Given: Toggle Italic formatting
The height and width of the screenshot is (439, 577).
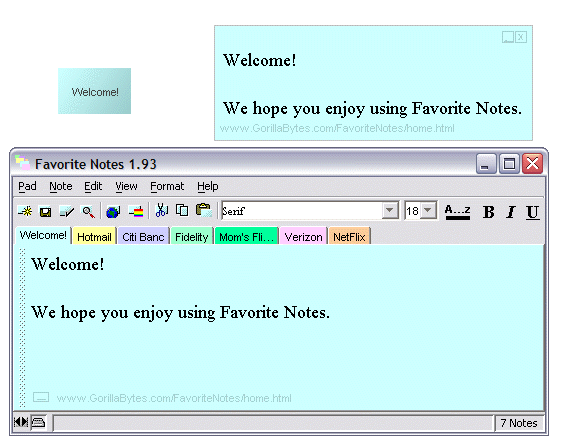Looking at the screenshot, I should click(510, 212).
